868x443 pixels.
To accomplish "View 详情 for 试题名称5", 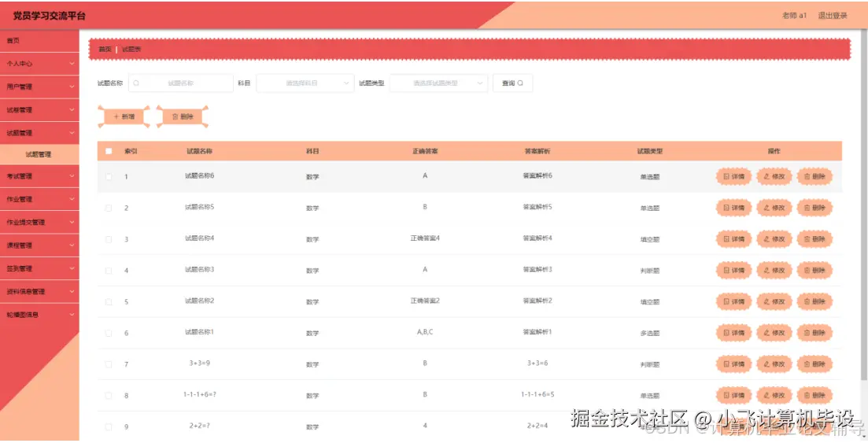I will [733, 208].
